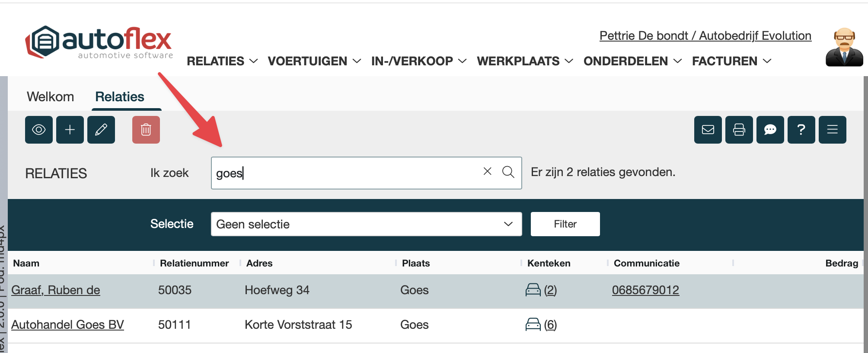The height and width of the screenshot is (353, 868).
Task: Open the RELATIES menu dropdown
Action: (222, 61)
